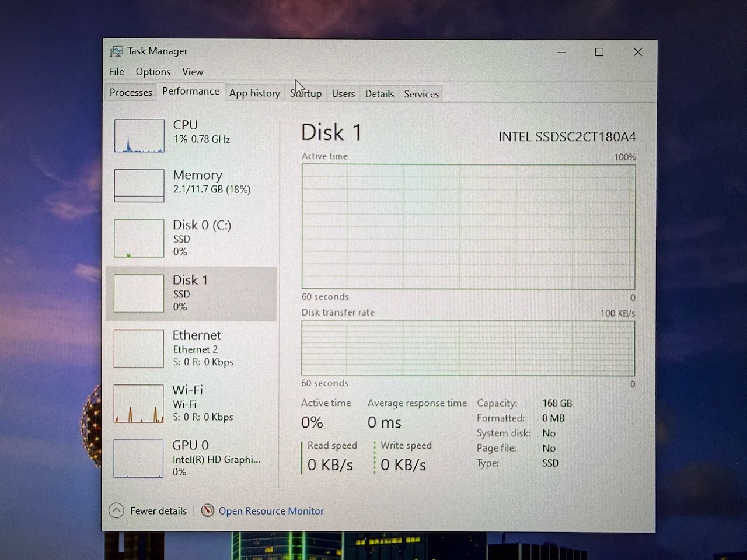This screenshot has height=560, width=747.
Task: Open the View menu
Action: click(x=193, y=72)
